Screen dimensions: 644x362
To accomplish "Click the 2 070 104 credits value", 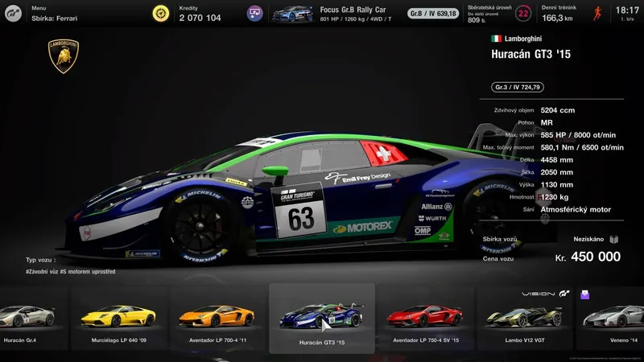I will coord(200,18).
